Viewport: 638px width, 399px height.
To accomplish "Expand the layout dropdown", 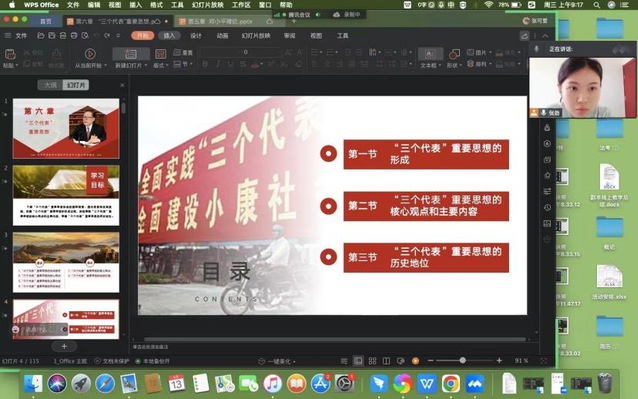I will [x=161, y=65].
